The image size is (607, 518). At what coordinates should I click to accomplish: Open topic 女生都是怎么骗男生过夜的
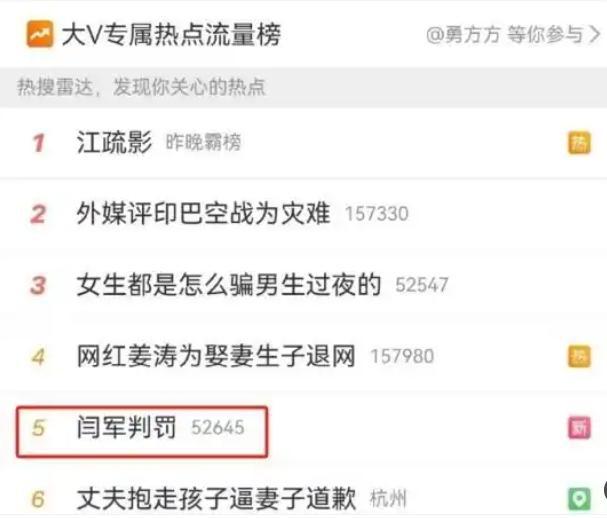pos(229,285)
